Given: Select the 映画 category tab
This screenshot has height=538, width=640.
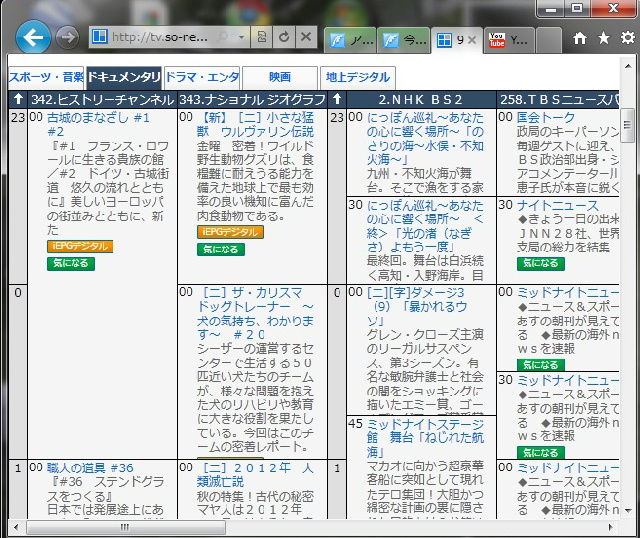Looking at the screenshot, I should (280, 77).
